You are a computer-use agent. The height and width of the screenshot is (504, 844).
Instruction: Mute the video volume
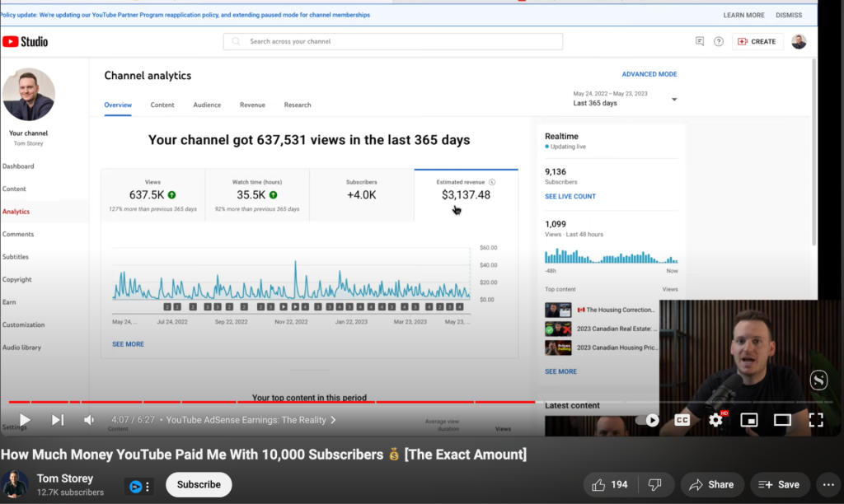click(x=88, y=419)
